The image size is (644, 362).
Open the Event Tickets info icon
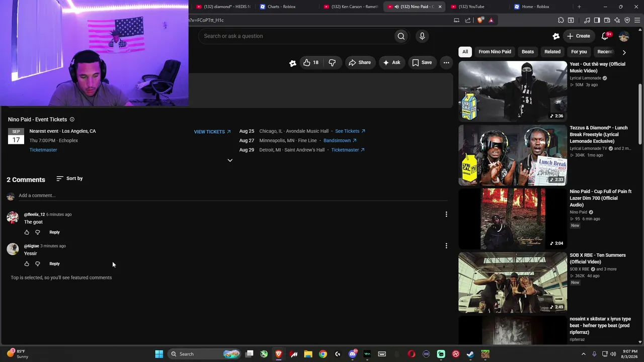(72, 120)
